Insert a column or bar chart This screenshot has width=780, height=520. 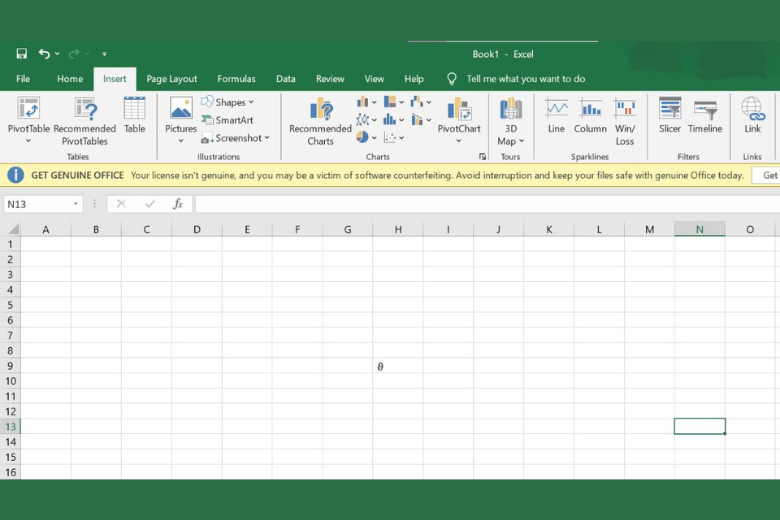tap(366, 102)
